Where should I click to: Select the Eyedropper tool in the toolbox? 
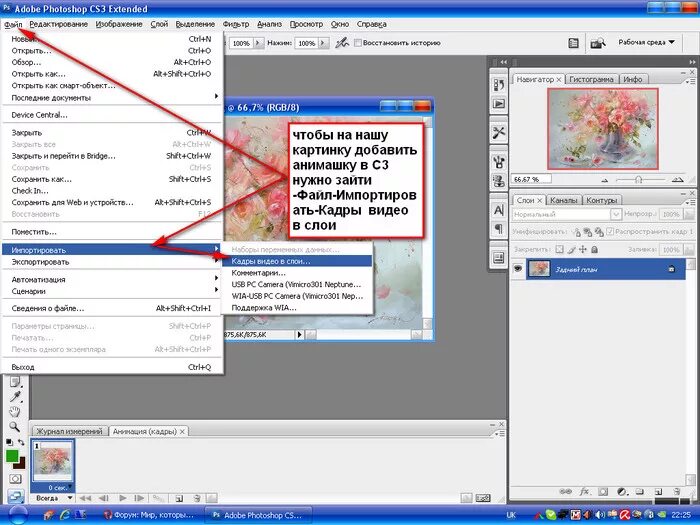(15, 396)
